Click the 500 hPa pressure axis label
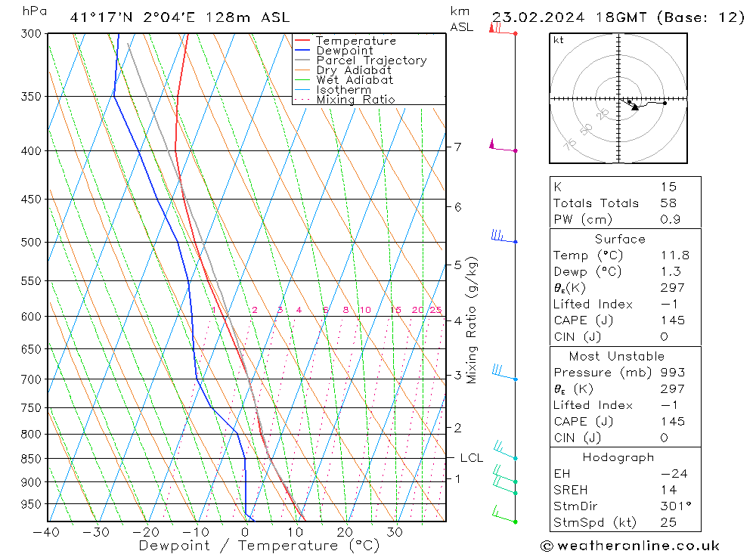 (x=31, y=242)
